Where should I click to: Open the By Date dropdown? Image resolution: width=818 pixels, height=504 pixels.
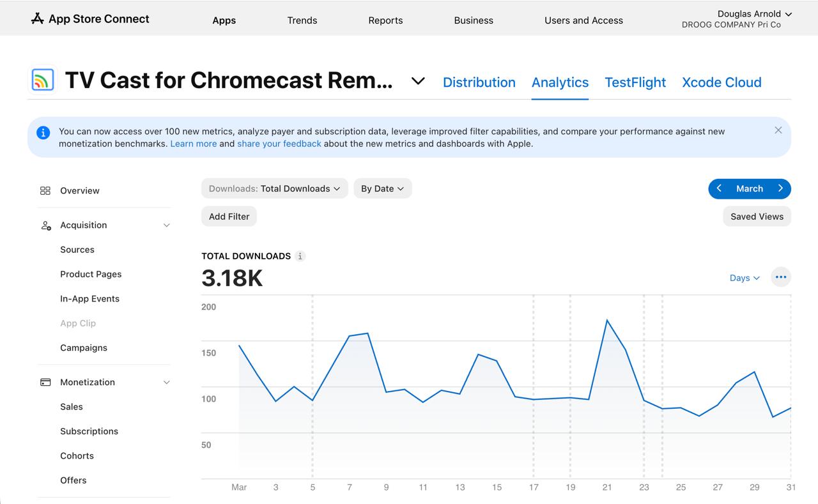(383, 188)
